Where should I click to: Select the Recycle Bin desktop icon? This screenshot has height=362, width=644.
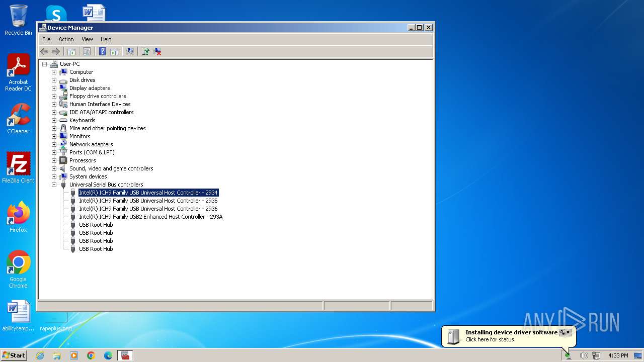18,20
